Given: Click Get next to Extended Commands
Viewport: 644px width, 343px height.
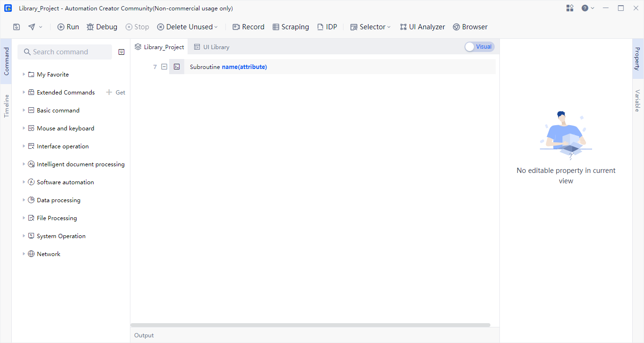Looking at the screenshot, I should pos(116,93).
